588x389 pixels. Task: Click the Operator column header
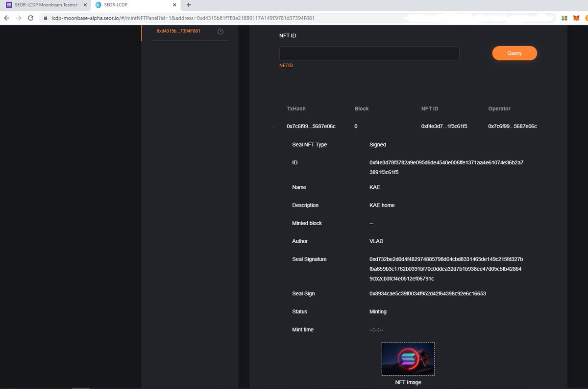pyautogui.click(x=499, y=108)
